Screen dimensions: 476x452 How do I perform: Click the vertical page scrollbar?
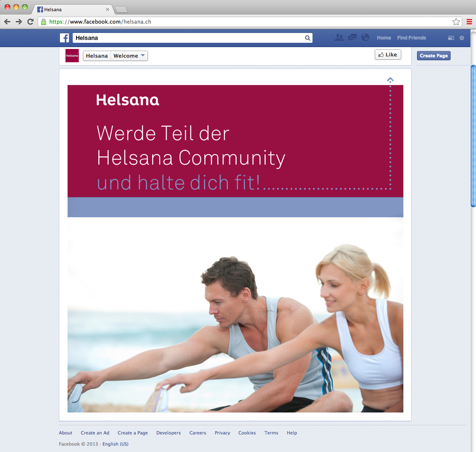point(473,136)
